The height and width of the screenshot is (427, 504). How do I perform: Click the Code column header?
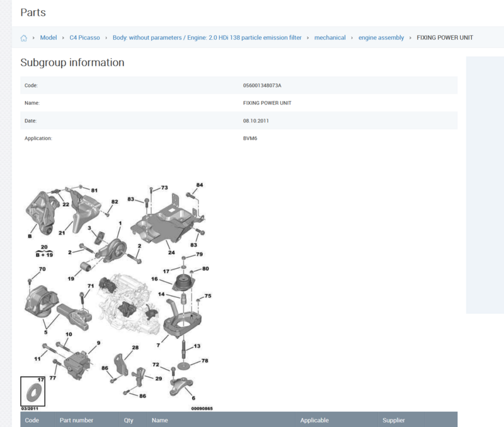click(x=32, y=420)
